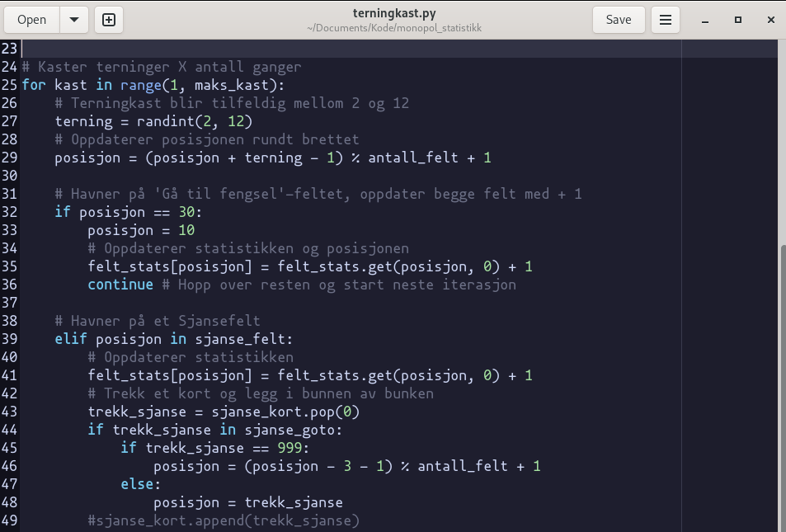Image resolution: width=786 pixels, height=532 pixels.
Task: Create a new document tab
Action: pos(109,20)
